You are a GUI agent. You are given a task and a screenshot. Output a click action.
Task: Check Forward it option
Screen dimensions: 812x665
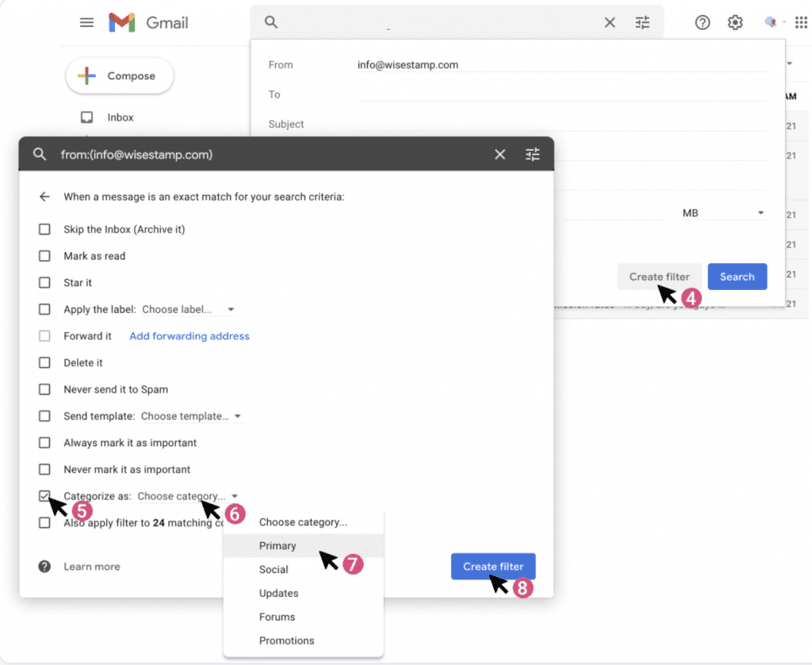[44, 336]
